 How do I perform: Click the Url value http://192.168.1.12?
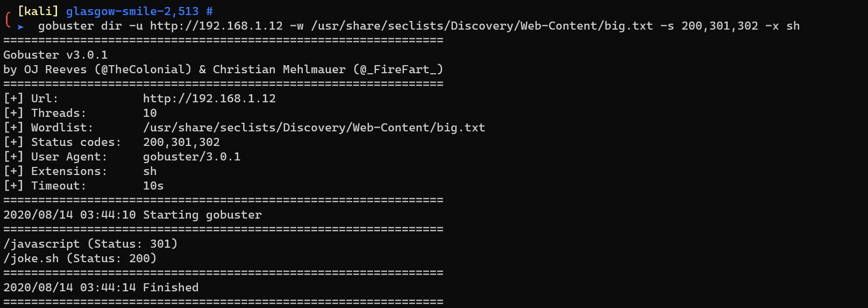coord(209,99)
